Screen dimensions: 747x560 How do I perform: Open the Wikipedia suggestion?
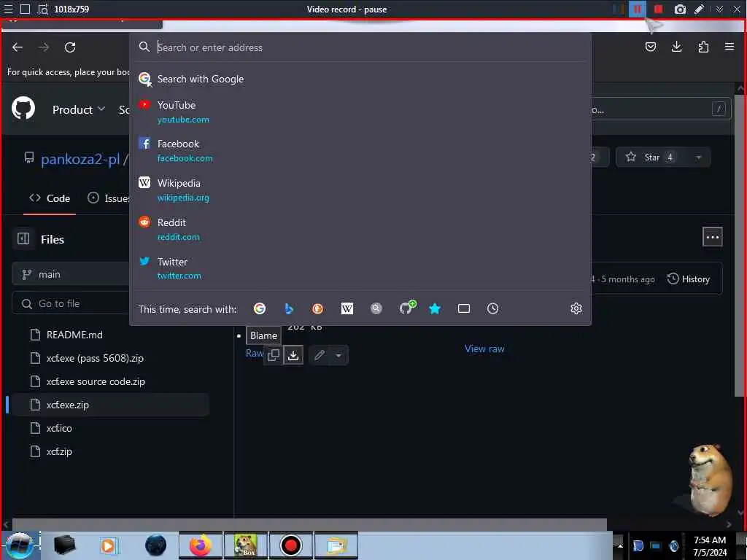(x=360, y=190)
